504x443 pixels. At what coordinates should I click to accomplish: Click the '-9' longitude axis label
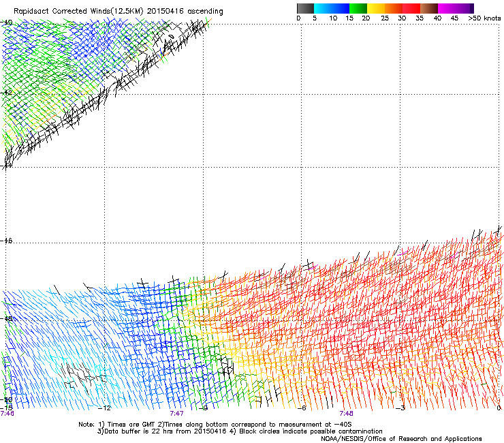tap(204, 408)
